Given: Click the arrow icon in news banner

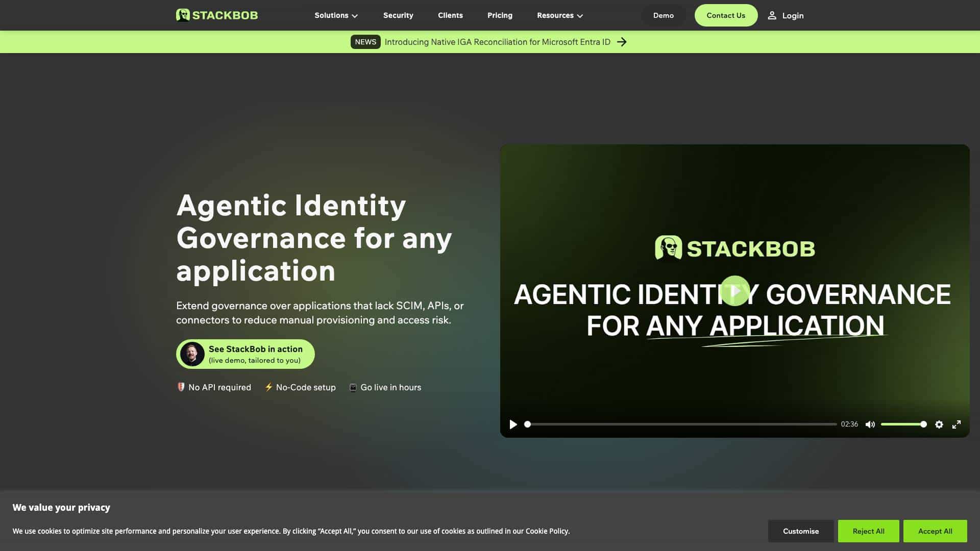Looking at the screenshot, I should [622, 42].
